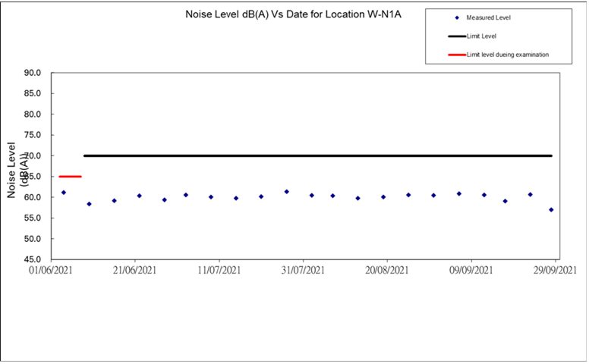The width and height of the screenshot is (589, 364).
Task: Click the "Measured Level" legend label
Action: point(489,17)
